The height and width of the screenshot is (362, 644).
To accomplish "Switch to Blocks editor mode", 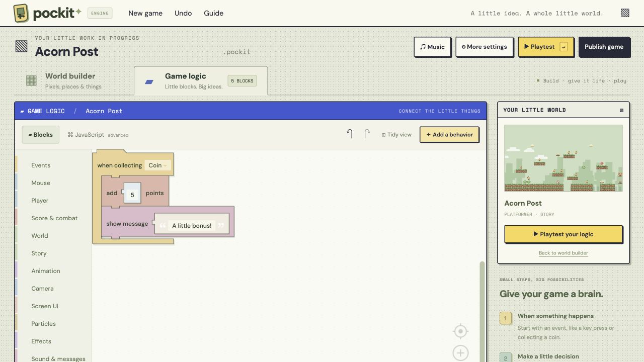I will (x=40, y=135).
